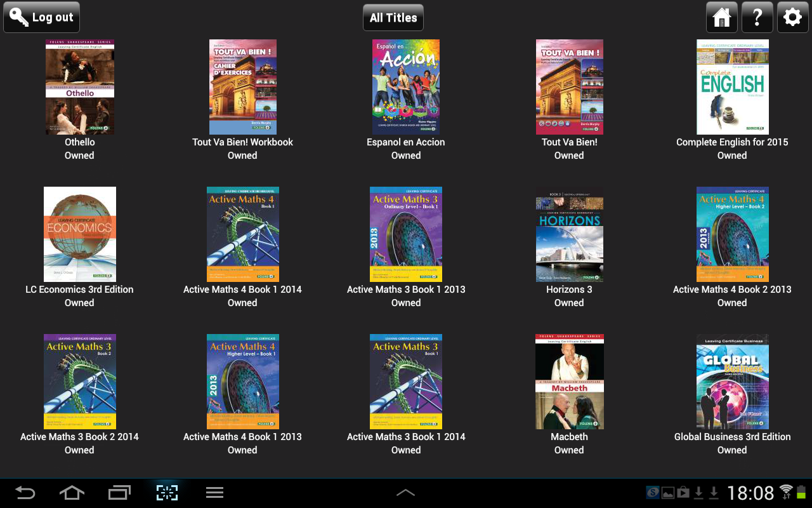Select the "Othello" title text below its cover
The image size is (812, 508).
(x=80, y=142)
